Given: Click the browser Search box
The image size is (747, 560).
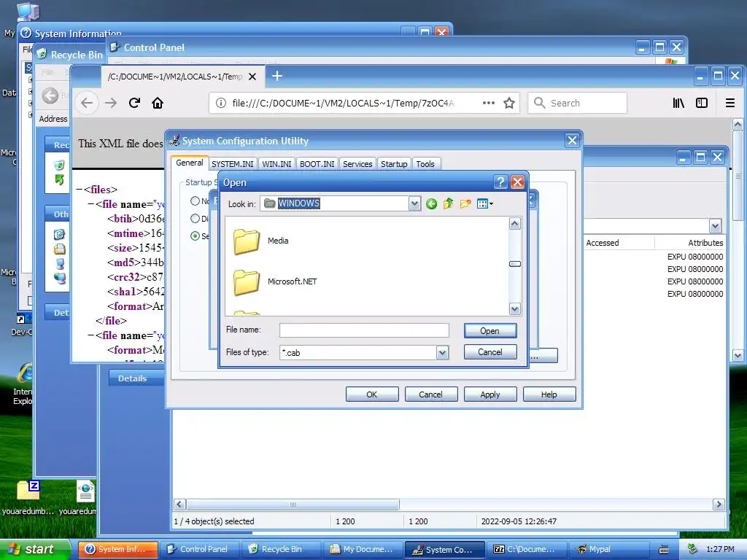Looking at the screenshot, I should 578,103.
